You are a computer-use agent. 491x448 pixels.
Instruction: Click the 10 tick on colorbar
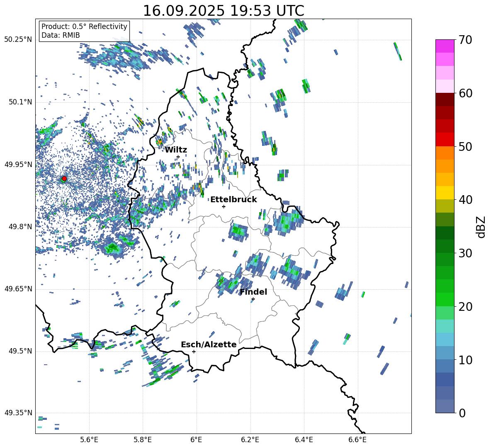pos(465,360)
